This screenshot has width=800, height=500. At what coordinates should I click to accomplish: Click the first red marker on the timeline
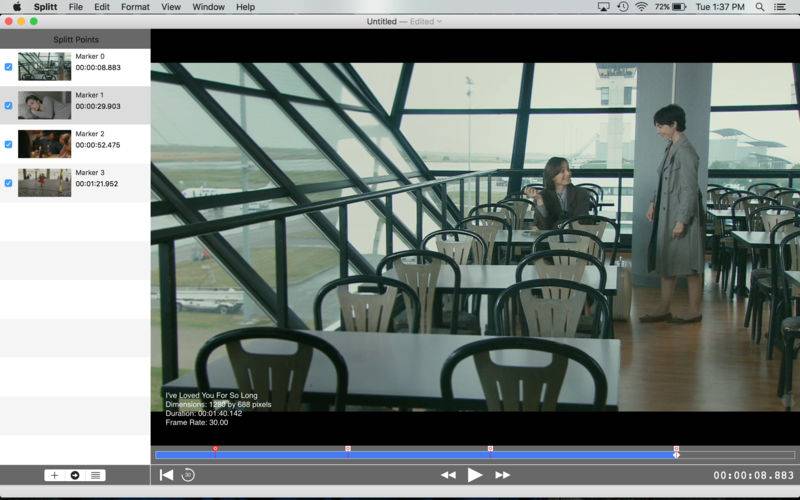[x=215, y=449]
